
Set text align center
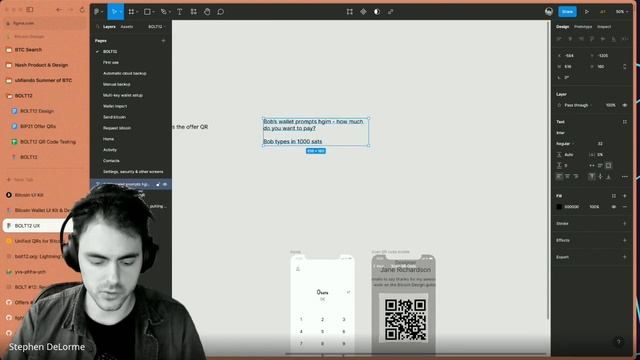[567, 177]
